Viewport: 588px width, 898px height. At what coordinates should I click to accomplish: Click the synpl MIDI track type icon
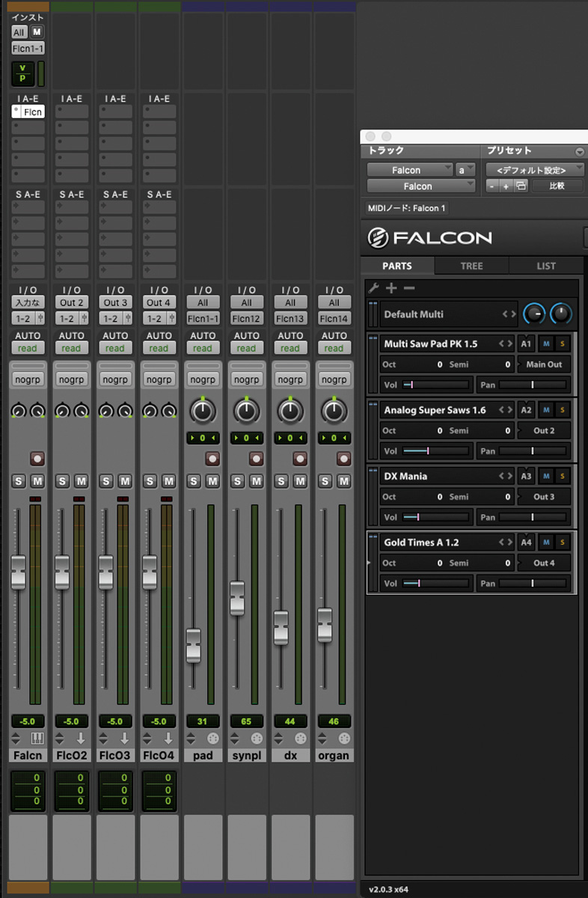257,739
